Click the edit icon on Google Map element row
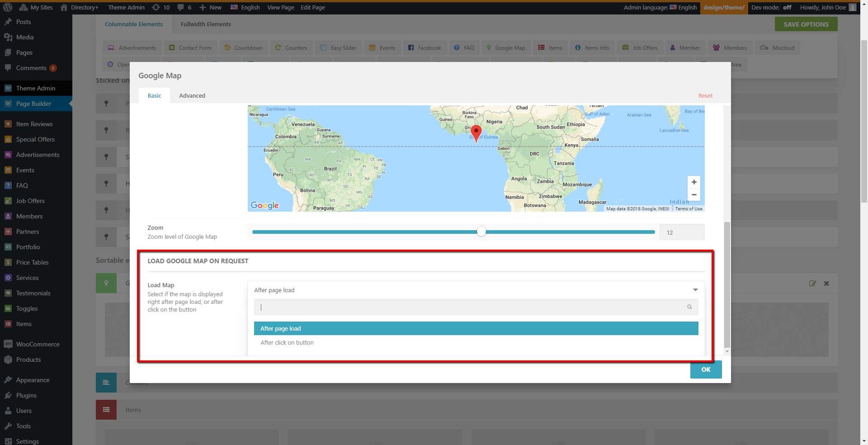868x445 pixels. point(812,284)
